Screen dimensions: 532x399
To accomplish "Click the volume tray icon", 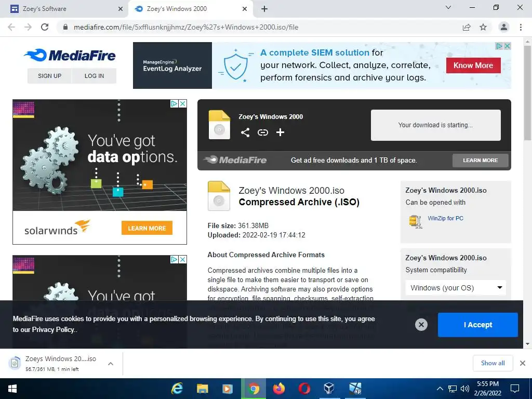I will (464, 389).
